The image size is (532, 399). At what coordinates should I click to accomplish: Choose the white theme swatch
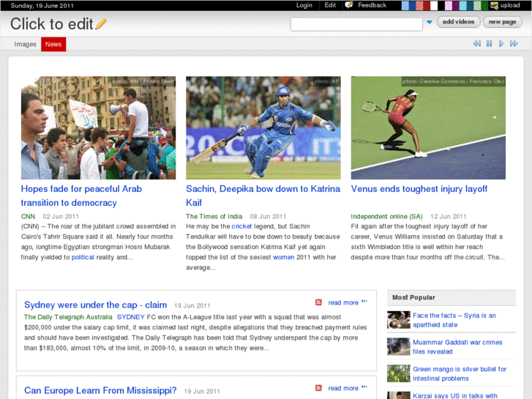click(434, 5)
